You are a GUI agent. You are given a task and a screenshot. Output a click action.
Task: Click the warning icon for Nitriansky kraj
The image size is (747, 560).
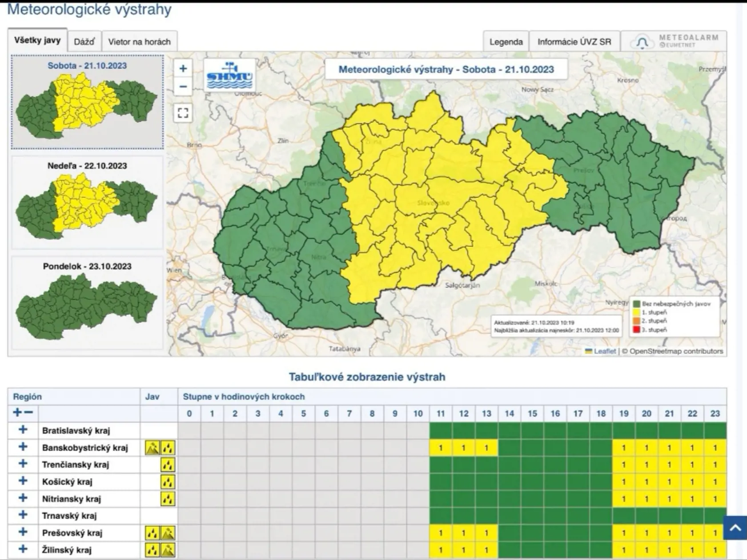[x=168, y=499]
